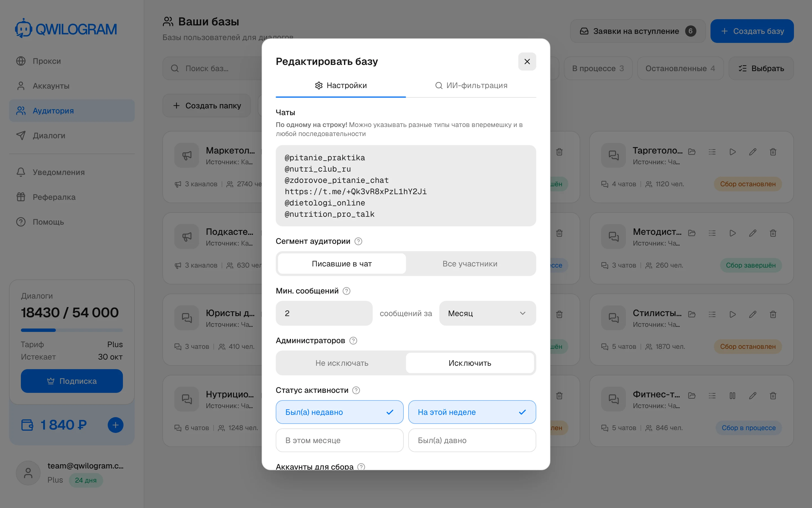Enable Был(а) давно activity status
Screen dimensions: 812x508
tap(472, 440)
